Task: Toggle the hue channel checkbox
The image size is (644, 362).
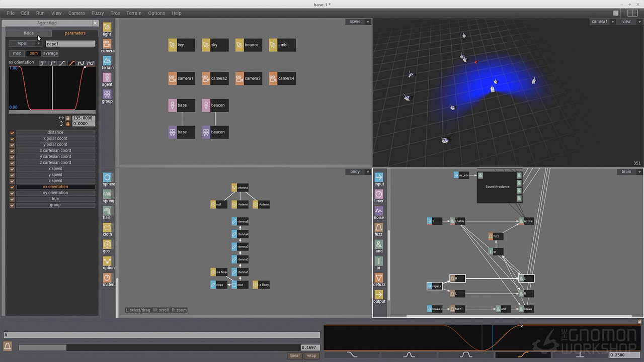Action: [12, 199]
